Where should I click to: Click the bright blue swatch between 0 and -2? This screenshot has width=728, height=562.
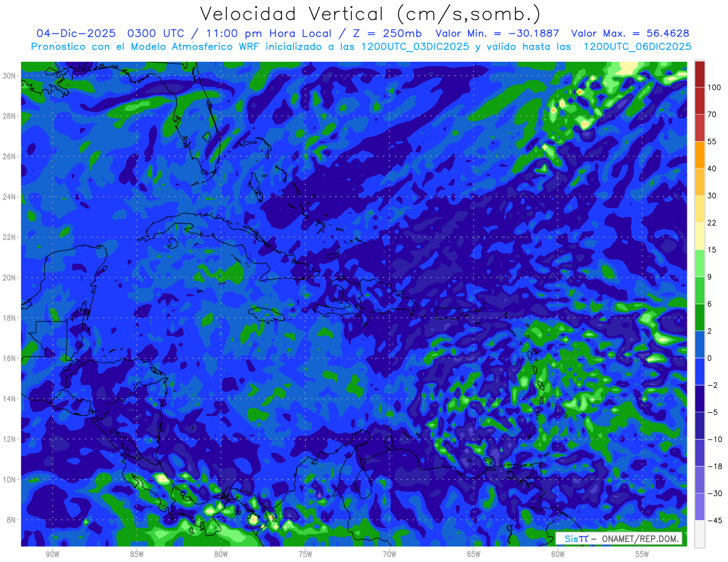(700, 371)
